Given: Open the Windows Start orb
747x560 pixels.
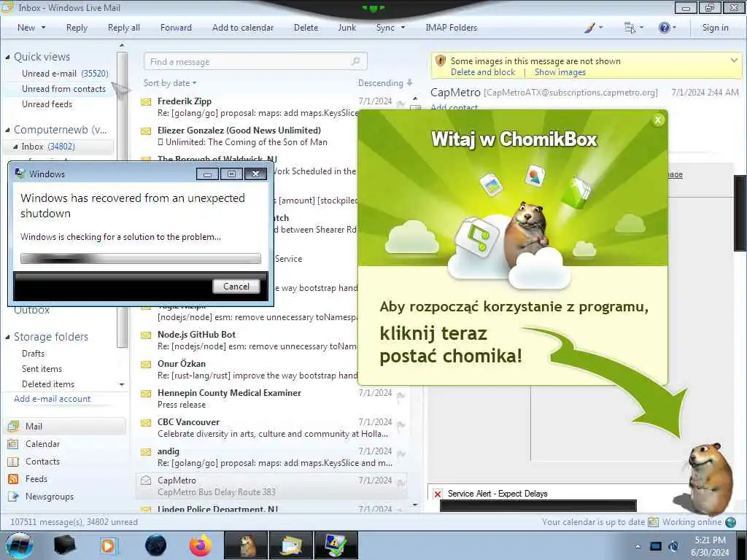Looking at the screenshot, I should [x=20, y=545].
